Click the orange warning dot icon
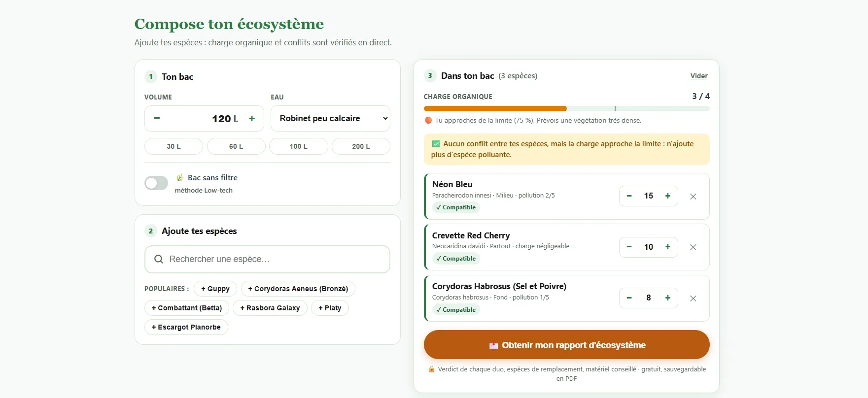Screen dimensions: 868x398 point(428,120)
